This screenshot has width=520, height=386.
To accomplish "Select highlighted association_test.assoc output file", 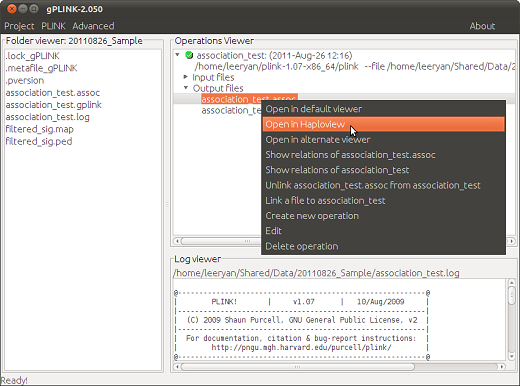I will [x=249, y=99].
